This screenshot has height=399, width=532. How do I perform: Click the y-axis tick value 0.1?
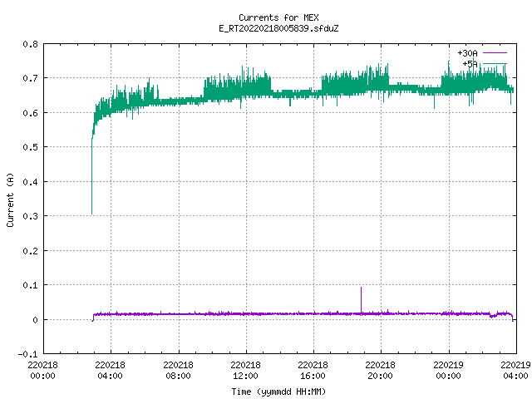pyautogui.click(x=30, y=285)
